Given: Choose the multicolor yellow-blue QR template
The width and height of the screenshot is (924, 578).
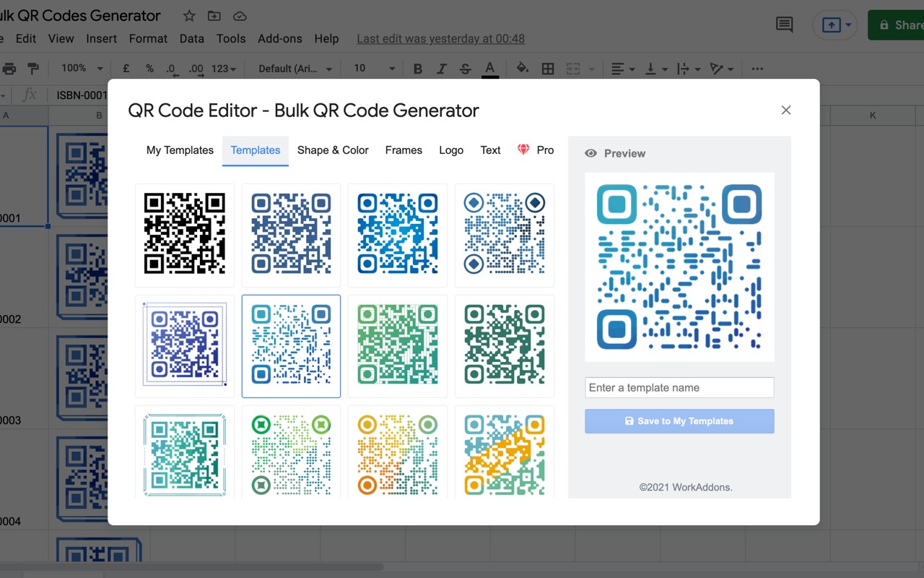Looking at the screenshot, I should (505, 452).
